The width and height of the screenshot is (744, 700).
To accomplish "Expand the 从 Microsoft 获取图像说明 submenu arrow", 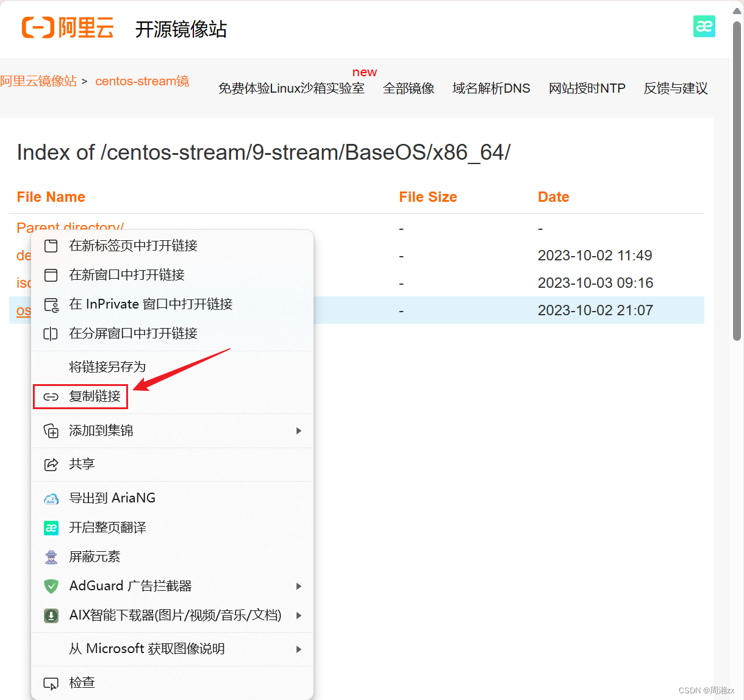I will click(x=299, y=649).
